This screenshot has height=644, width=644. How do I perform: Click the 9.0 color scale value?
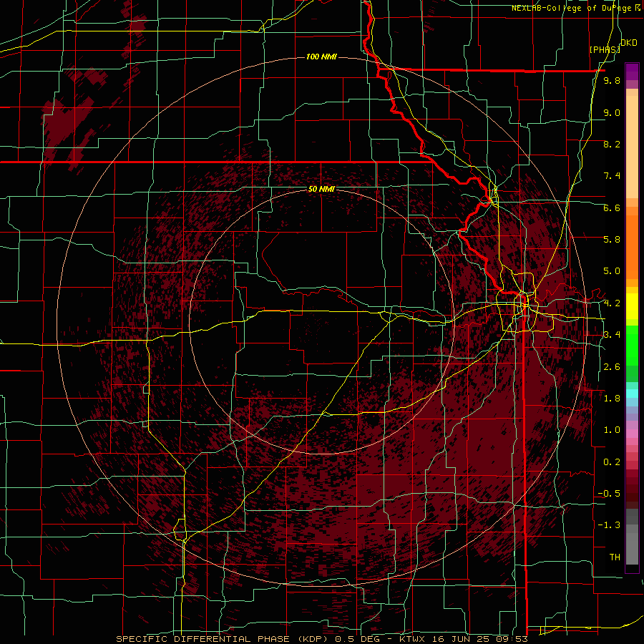tap(612, 112)
